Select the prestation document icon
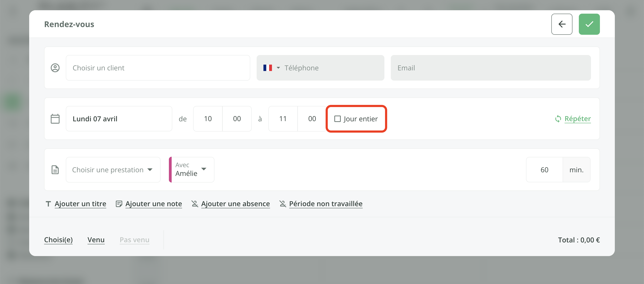The height and width of the screenshot is (284, 644). (x=55, y=170)
